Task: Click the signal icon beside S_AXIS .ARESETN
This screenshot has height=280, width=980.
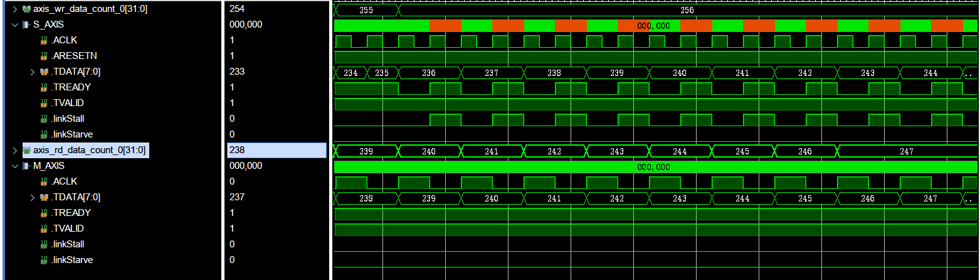Action: click(44, 57)
